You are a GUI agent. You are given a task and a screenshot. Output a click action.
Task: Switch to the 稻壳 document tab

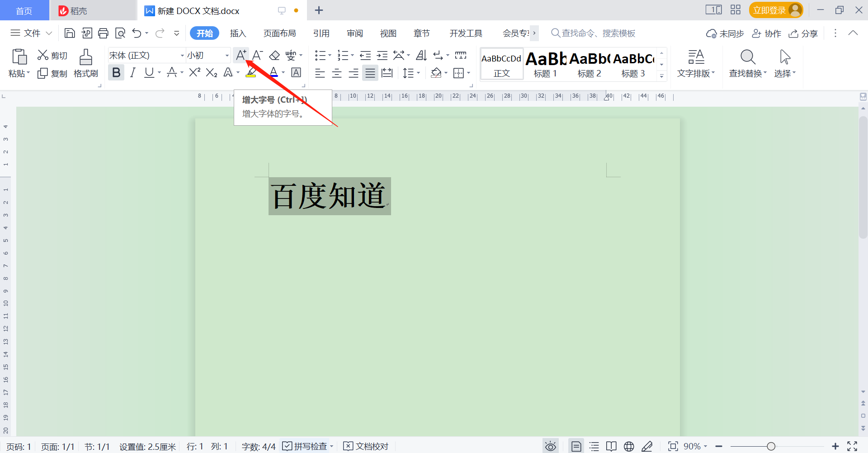(x=93, y=10)
